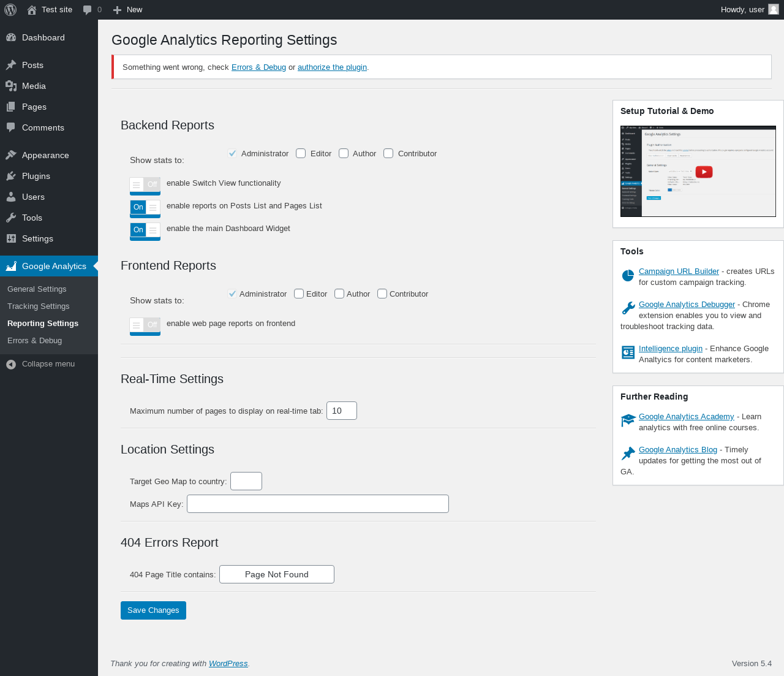Open the Campaign URL Builder link
Image resolution: width=784 pixels, height=676 pixels.
(679, 272)
